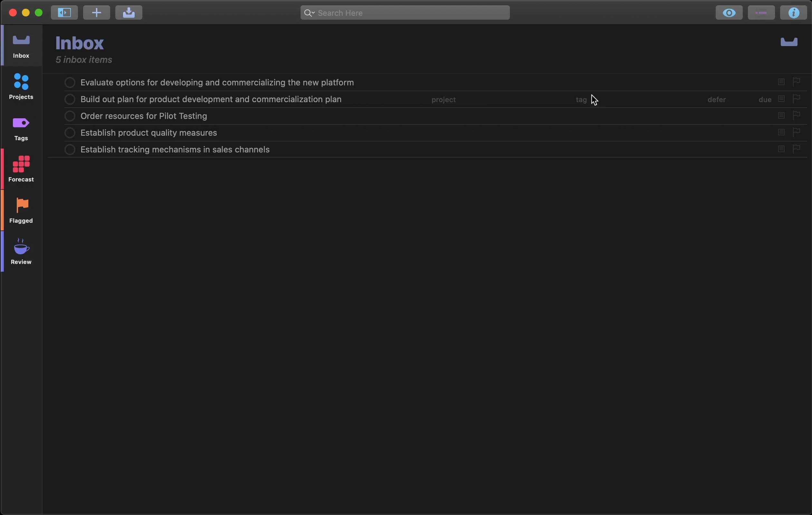812x515 pixels.
Task: Switch to the Projects perspective
Action: pos(21,87)
